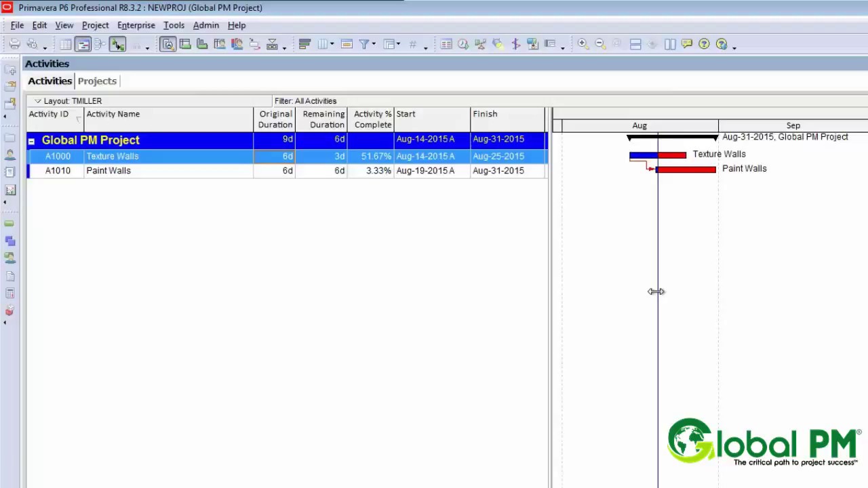Switch to the Projects tab
This screenshot has height=488, width=868.
pyautogui.click(x=97, y=81)
